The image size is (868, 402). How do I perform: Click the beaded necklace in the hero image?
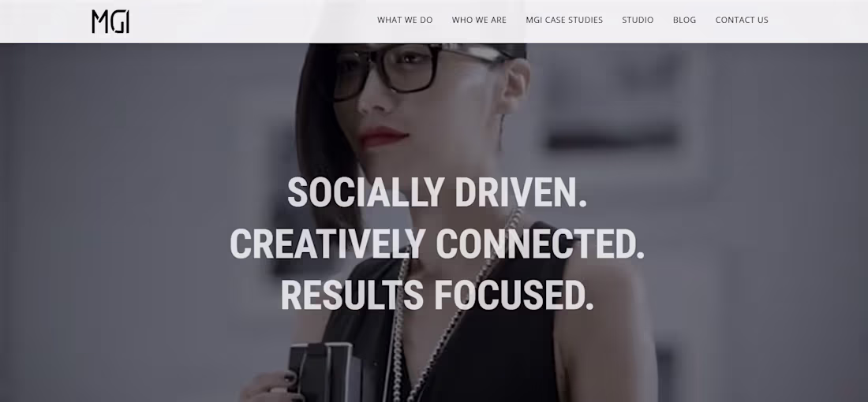point(443,310)
